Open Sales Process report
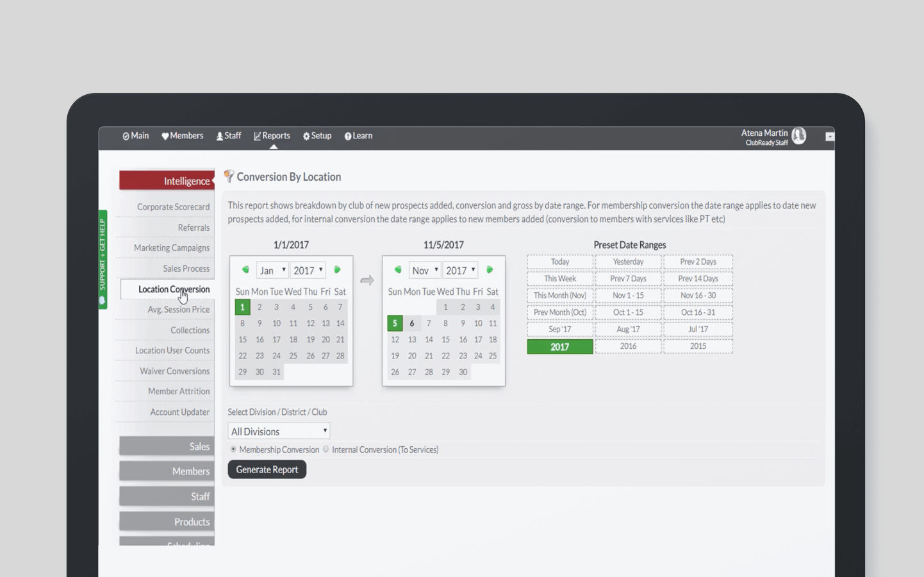 pos(186,269)
